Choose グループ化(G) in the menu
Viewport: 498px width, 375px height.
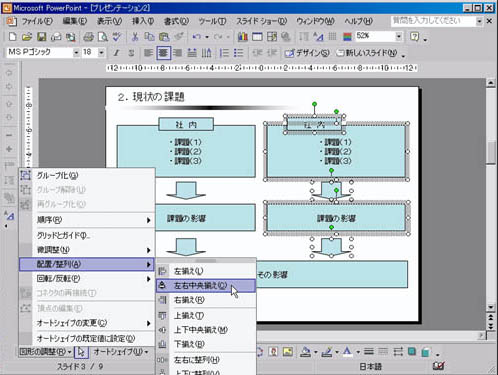(x=87, y=176)
